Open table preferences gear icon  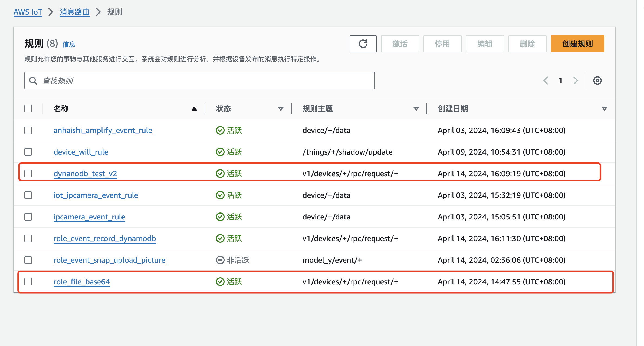tap(597, 81)
